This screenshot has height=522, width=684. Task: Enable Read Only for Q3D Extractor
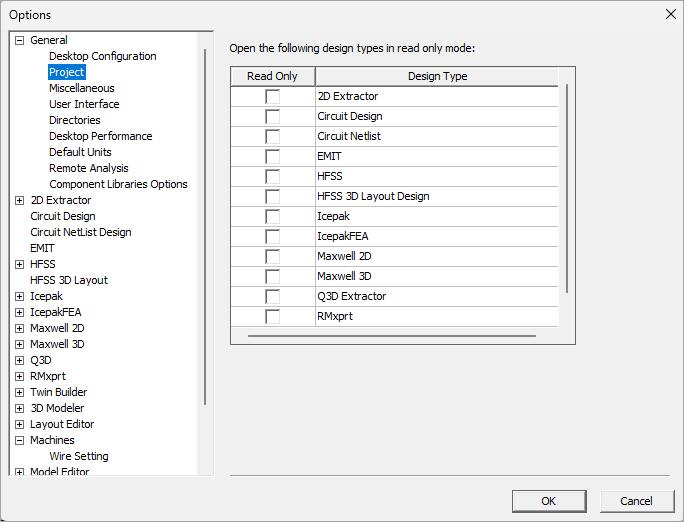tap(273, 297)
